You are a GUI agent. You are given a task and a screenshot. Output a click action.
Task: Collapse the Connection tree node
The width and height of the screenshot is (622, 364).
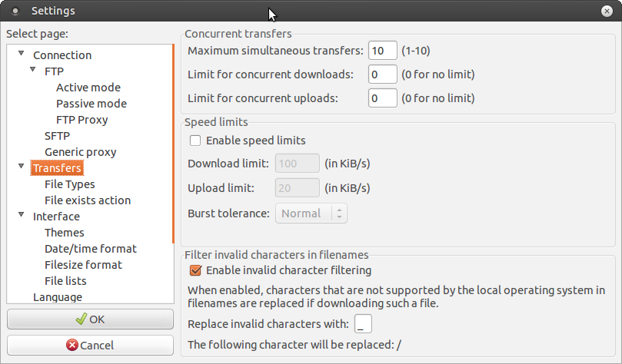click(x=21, y=55)
